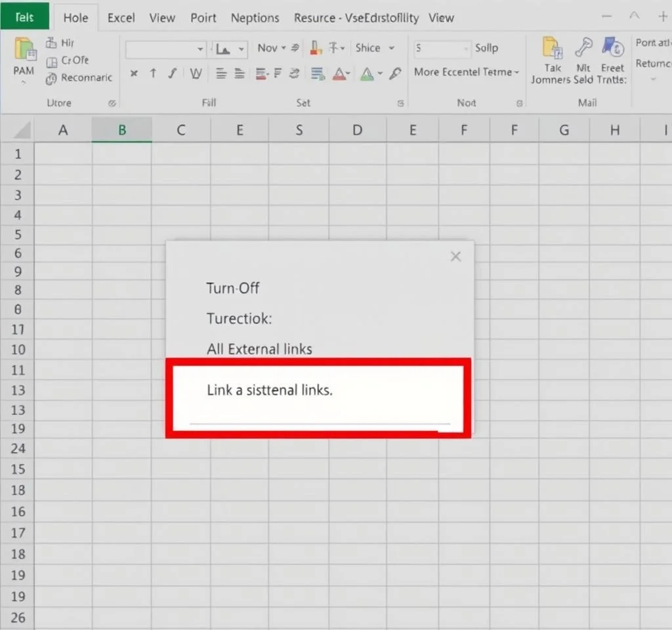Switch to the Neptions tab
The height and width of the screenshot is (630, 672).
[x=255, y=18]
